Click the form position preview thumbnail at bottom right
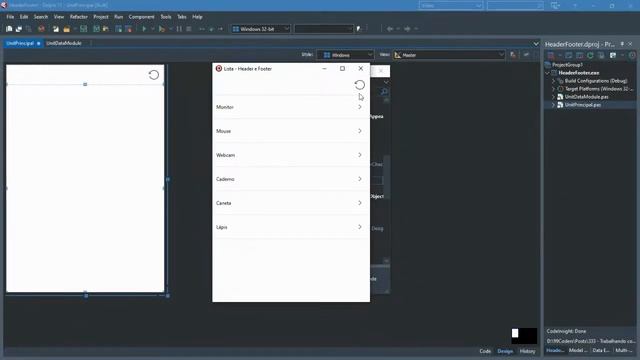The height and width of the screenshot is (360, 640). [x=524, y=336]
